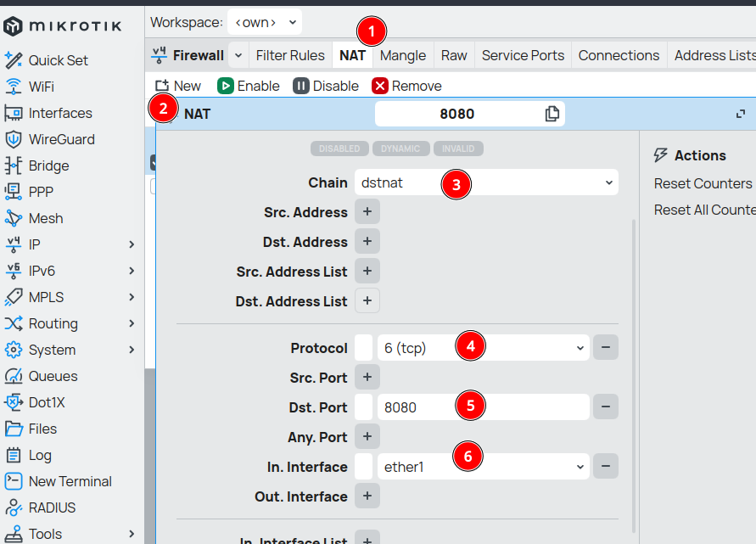Add a Src. Address with plus button
This screenshot has width=756, height=544.
point(367,212)
